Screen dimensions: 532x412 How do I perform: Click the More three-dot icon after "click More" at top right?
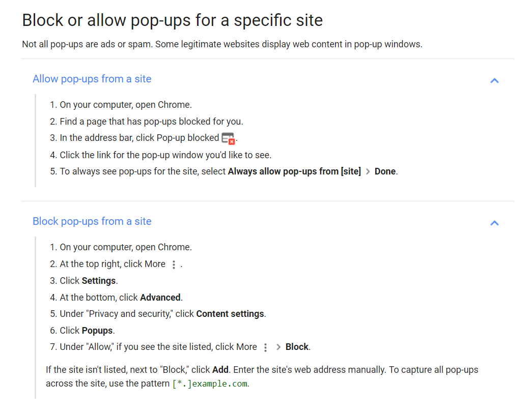174,264
